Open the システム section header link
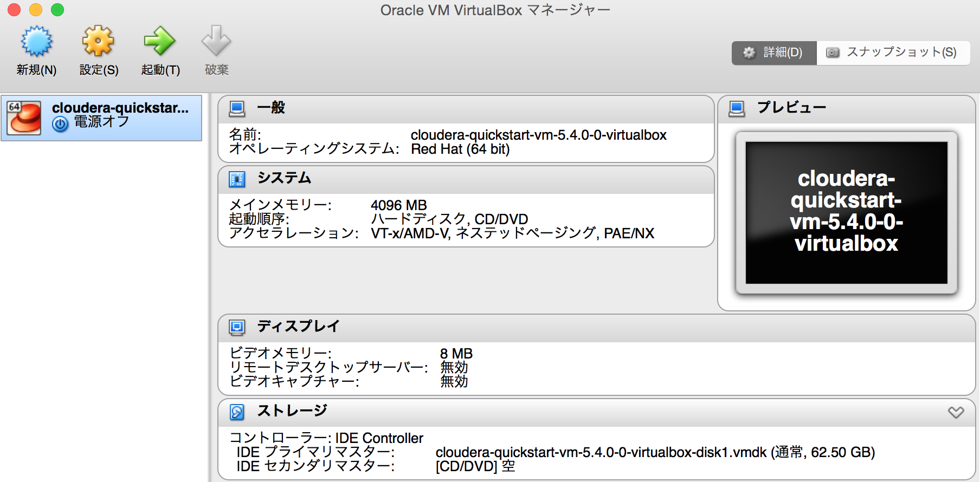Screen dimensions: 980x482 click(284, 178)
